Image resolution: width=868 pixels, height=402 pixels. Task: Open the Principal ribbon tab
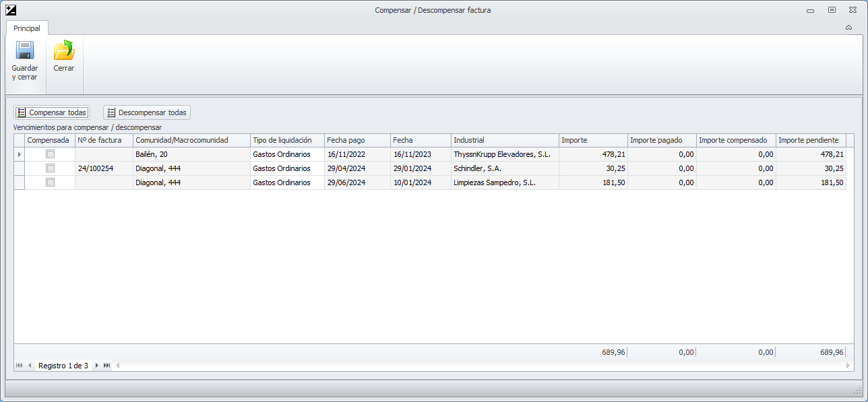tap(27, 28)
